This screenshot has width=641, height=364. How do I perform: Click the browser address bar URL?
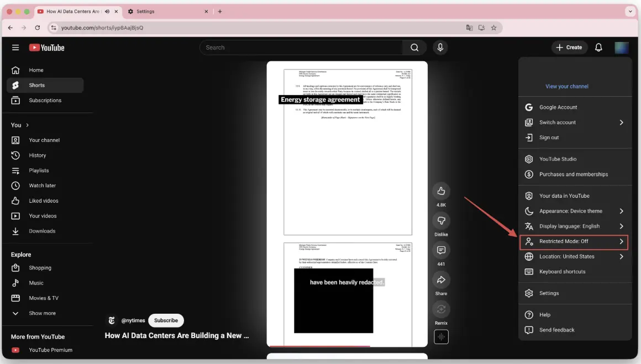[x=102, y=28]
